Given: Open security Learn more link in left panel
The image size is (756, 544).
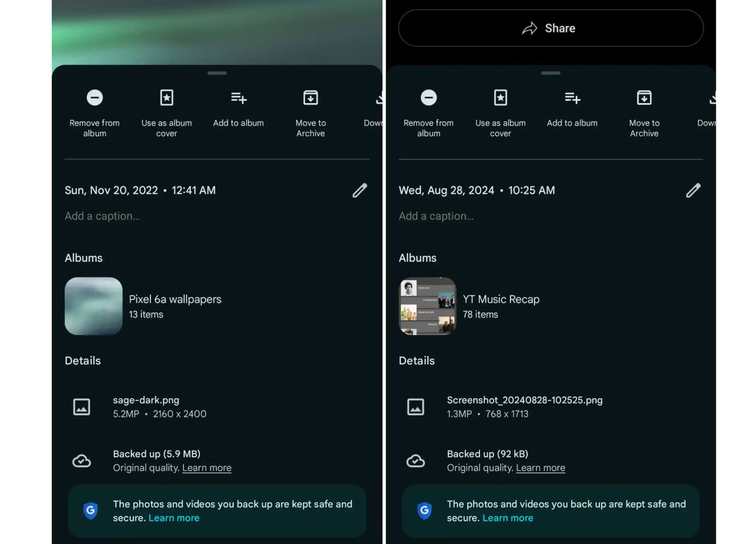Looking at the screenshot, I should click(174, 518).
